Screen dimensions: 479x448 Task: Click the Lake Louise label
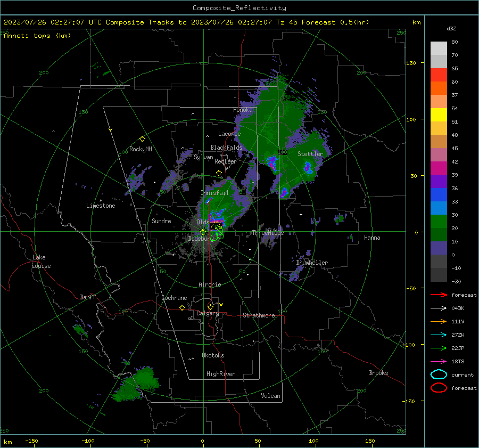coord(41,262)
